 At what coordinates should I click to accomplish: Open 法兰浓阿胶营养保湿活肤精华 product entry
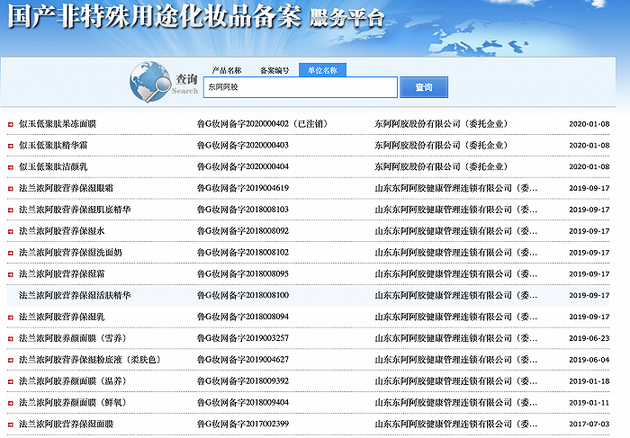75,296
